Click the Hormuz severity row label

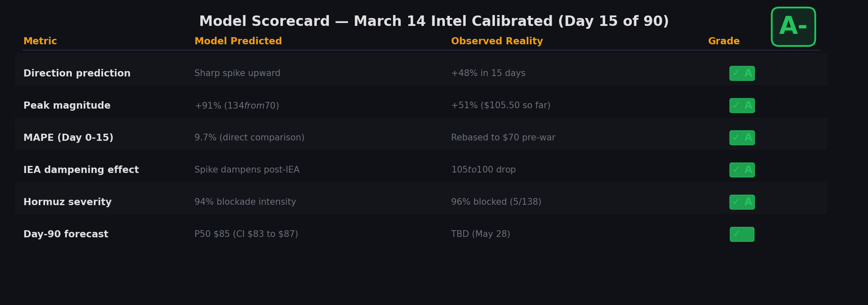pyautogui.click(x=67, y=202)
